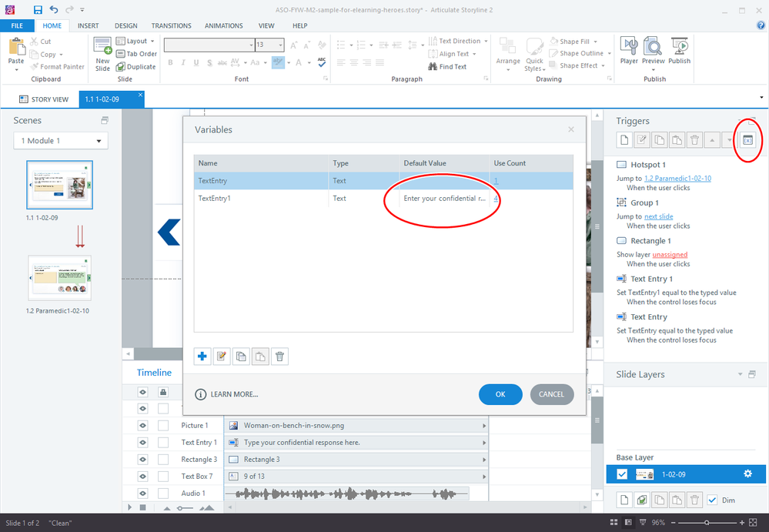Click the Preview icon in ribbon

pyautogui.click(x=654, y=50)
